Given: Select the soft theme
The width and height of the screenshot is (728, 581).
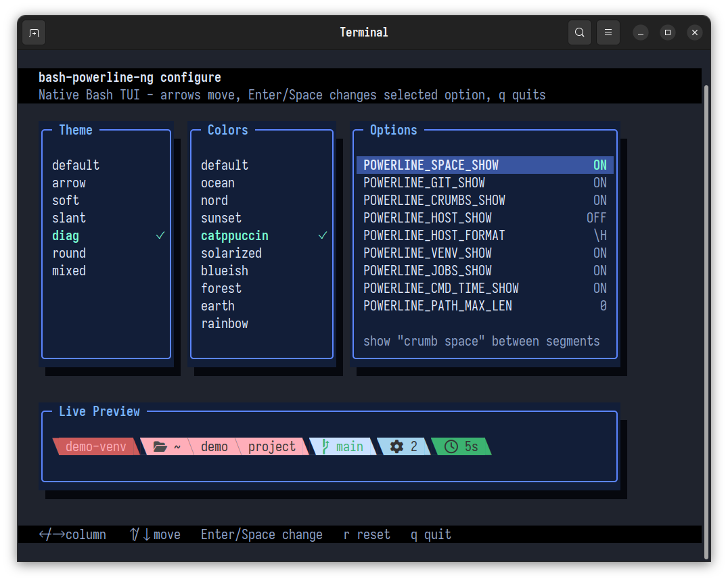Looking at the screenshot, I should [66, 200].
